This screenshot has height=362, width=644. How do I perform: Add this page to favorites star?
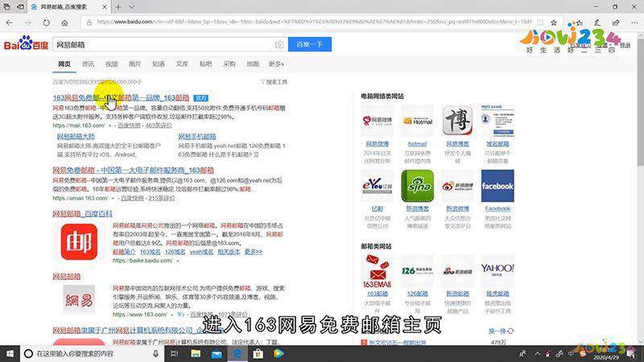[x=554, y=23]
